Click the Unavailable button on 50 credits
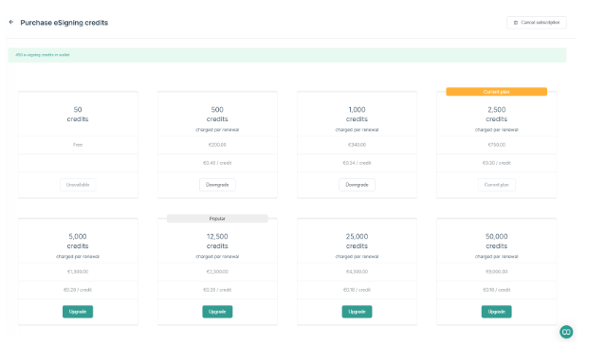Screen dimensions: 606x364 click(78, 185)
